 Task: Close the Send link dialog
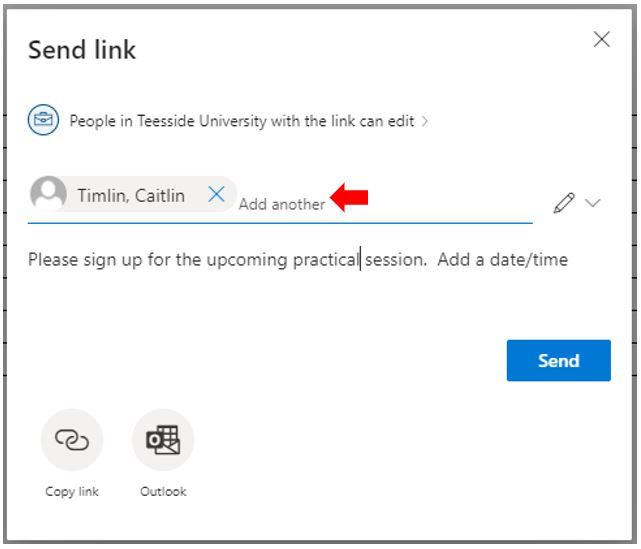pos(601,40)
